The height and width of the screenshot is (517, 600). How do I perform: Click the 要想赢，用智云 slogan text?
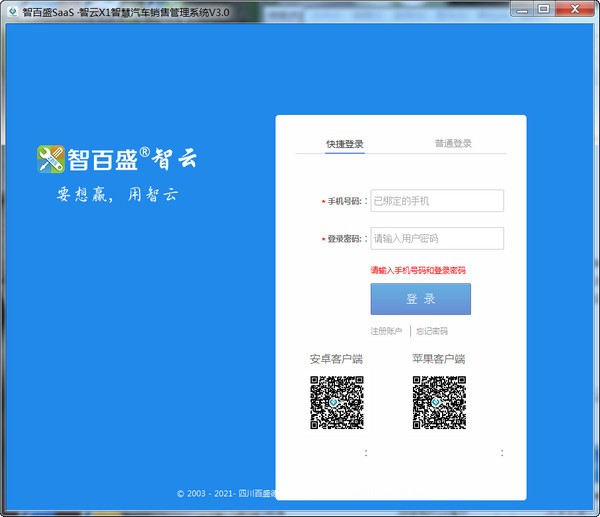coord(117,195)
